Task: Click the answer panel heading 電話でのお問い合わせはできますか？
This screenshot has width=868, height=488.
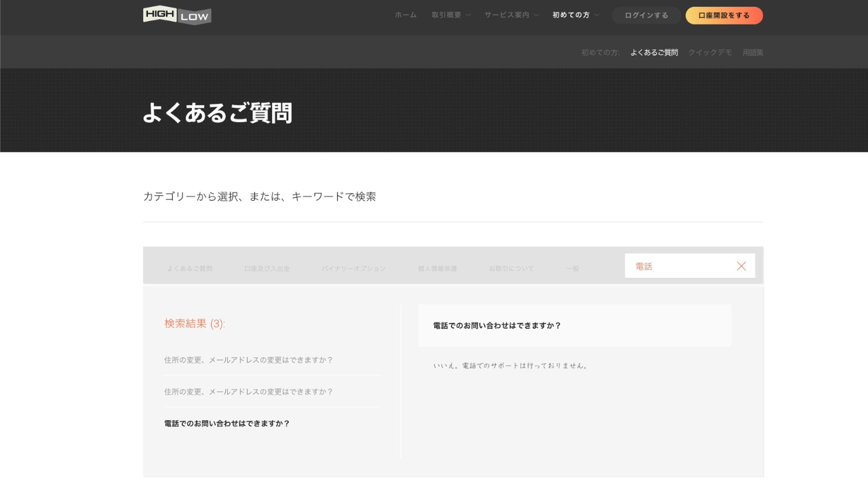Action: 497,325
